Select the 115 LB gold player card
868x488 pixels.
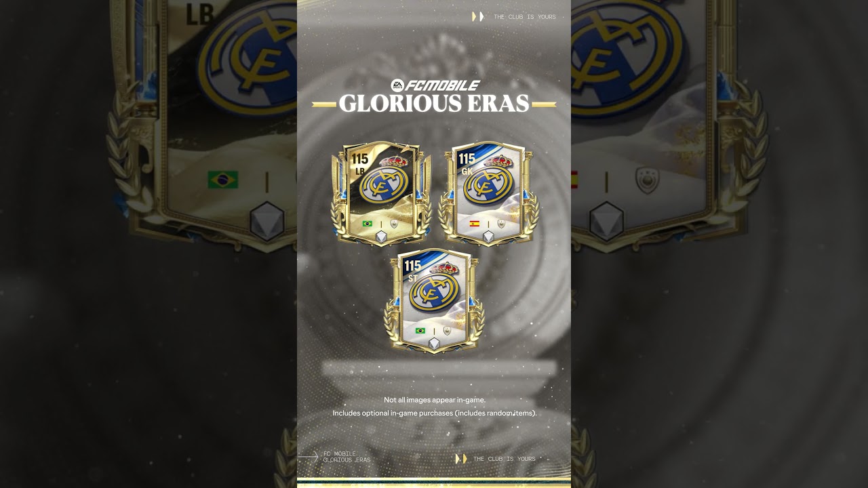click(381, 194)
